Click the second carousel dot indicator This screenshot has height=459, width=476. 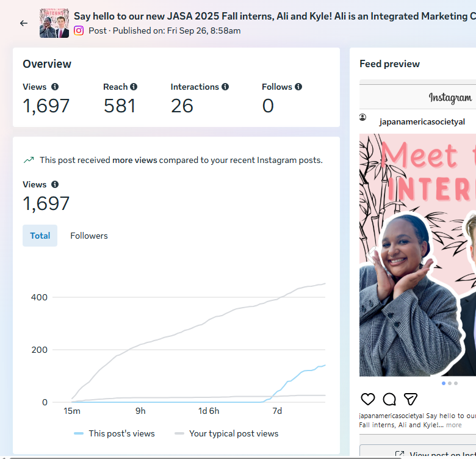pos(450,383)
